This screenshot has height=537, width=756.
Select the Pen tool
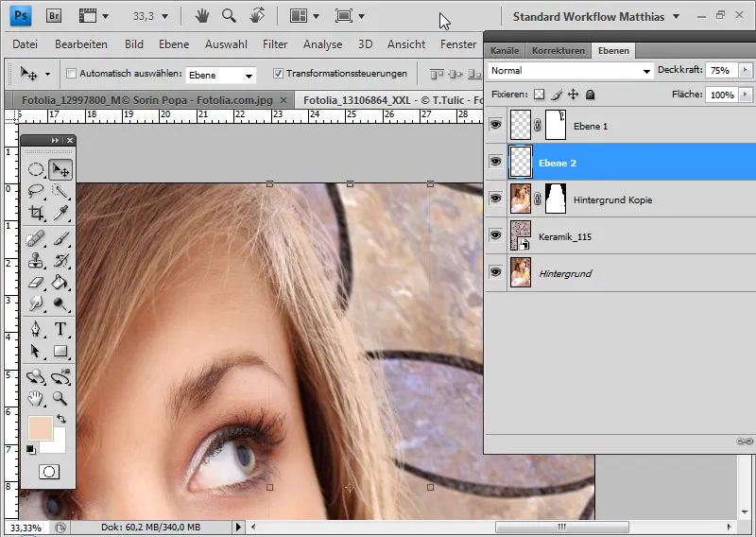(x=36, y=329)
